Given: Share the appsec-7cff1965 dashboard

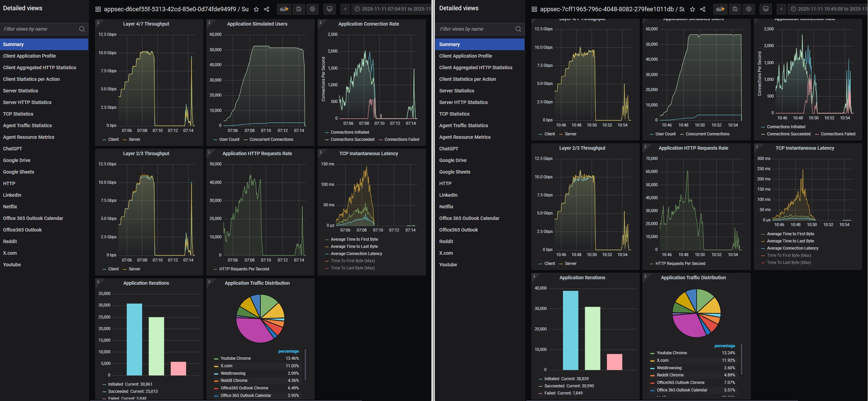Looking at the screenshot, I should point(703,9).
